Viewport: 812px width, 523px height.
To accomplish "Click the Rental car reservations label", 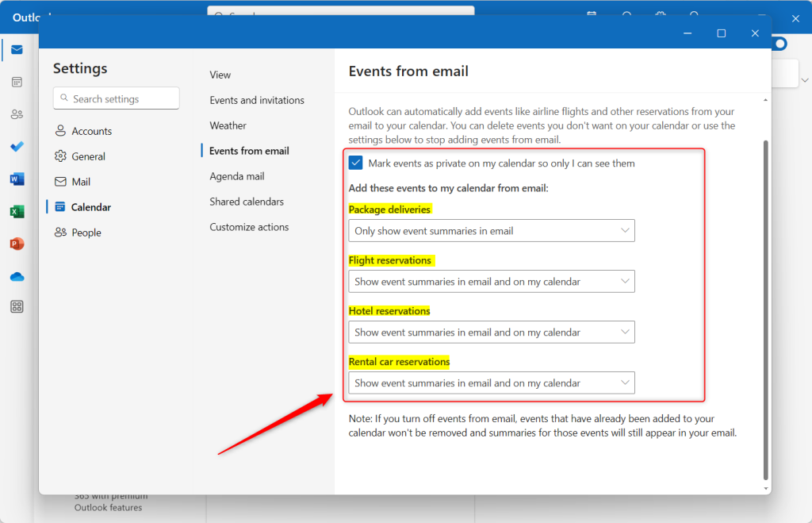I will click(x=400, y=362).
